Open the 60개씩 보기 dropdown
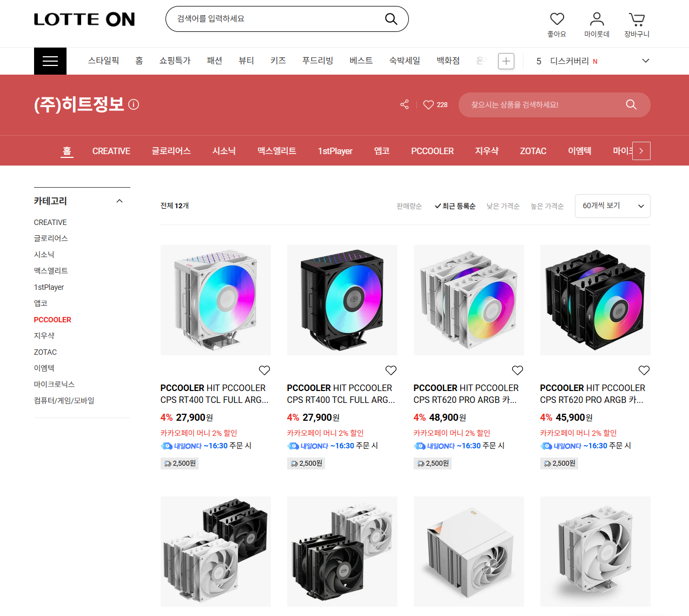The image size is (689, 616). pos(613,206)
